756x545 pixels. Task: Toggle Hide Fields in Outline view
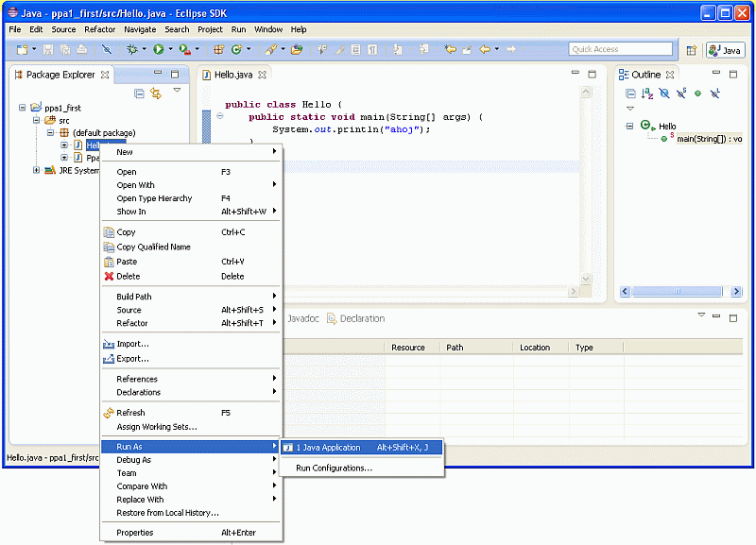click(664, 94)
